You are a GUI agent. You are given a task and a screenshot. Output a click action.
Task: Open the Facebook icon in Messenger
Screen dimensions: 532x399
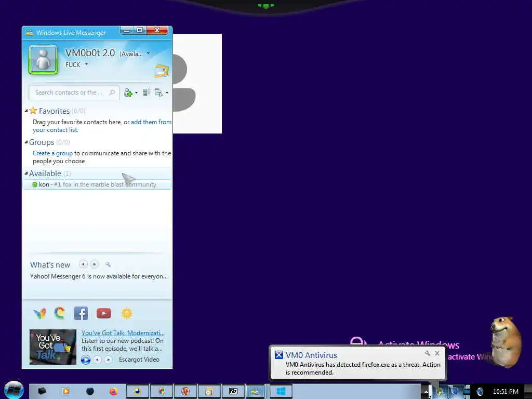click(x=81, y=313)
